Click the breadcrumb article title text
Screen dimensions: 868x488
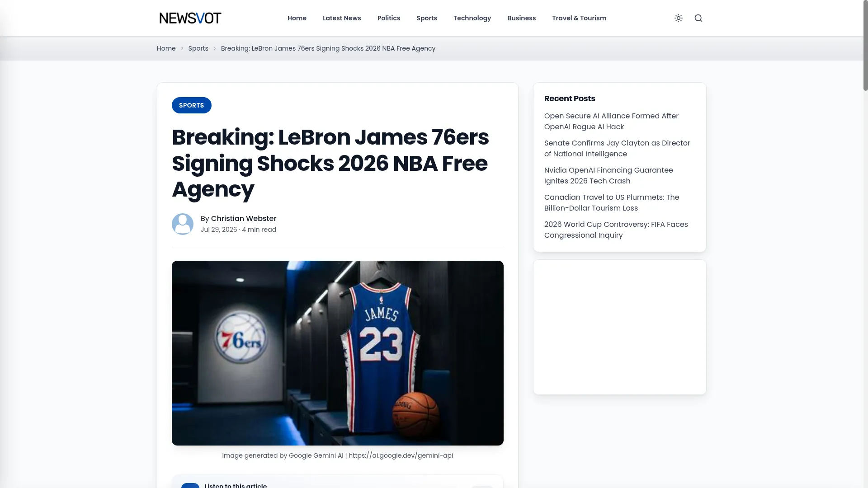[x=328, y=48]
